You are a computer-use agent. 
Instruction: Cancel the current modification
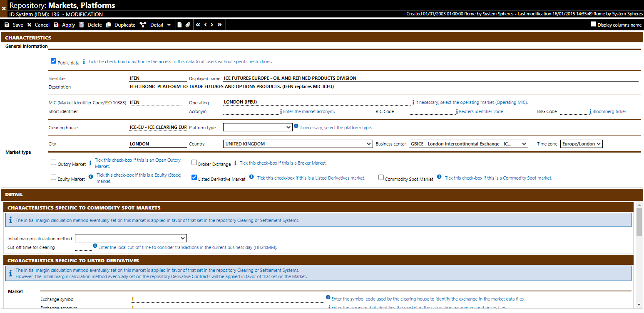pyautogui.click(x=38, y=25)
